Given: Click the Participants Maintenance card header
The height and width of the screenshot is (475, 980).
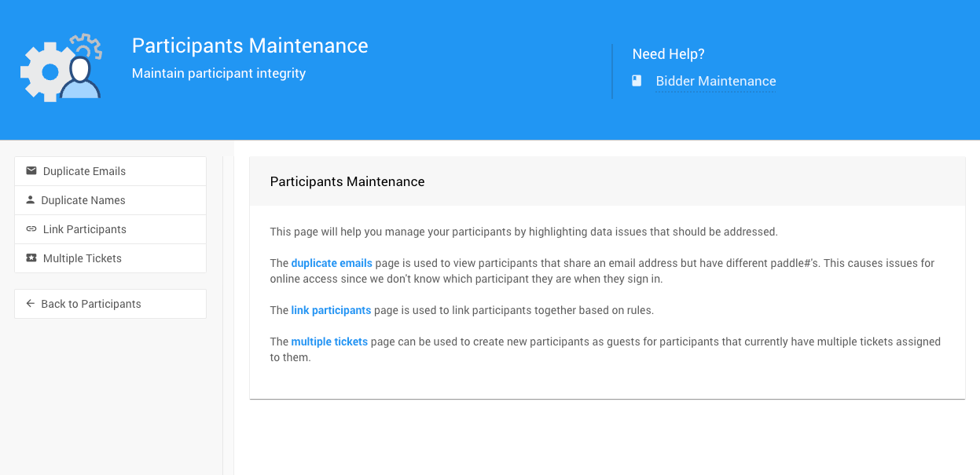Looking at the screenshot, I should pos(347,181).
